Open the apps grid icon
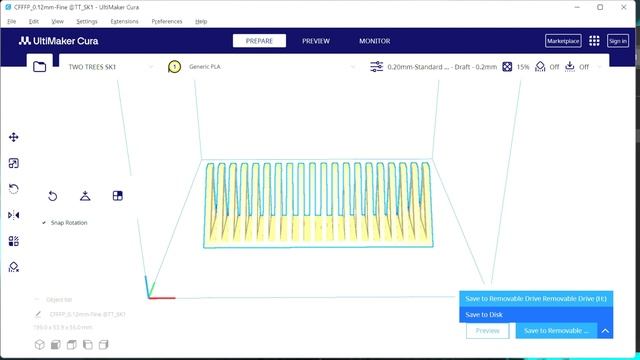 (594, 41)
